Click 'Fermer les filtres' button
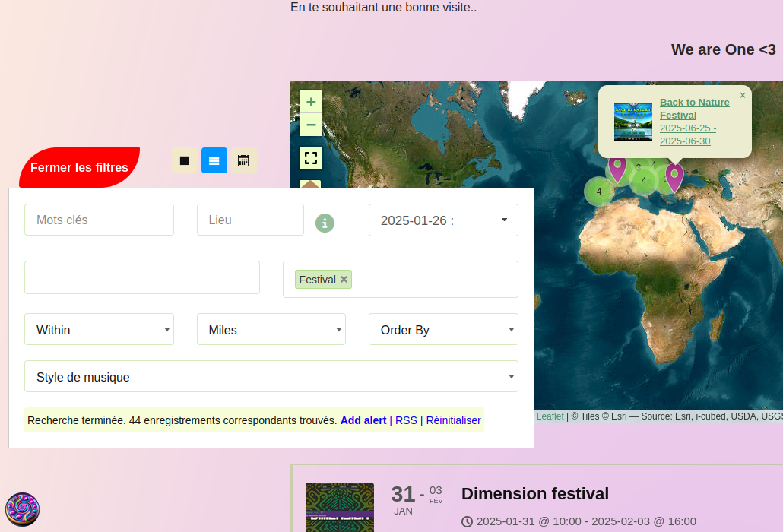The height and width of the screenshot is (532, 783). point(79,168)
